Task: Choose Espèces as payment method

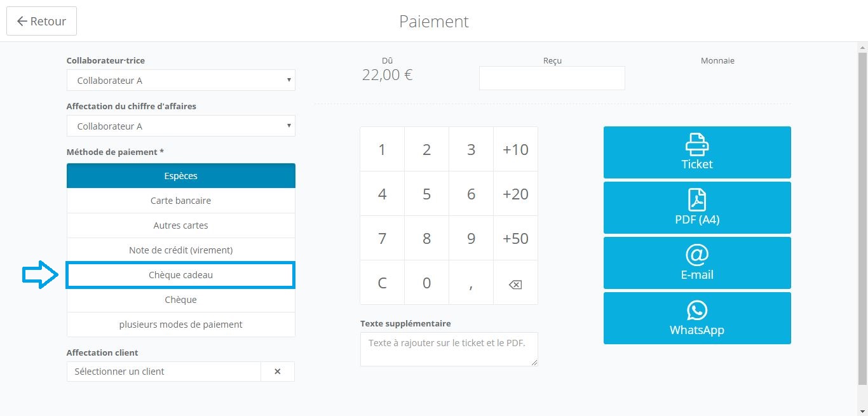Action: click(x=180, y=176)
